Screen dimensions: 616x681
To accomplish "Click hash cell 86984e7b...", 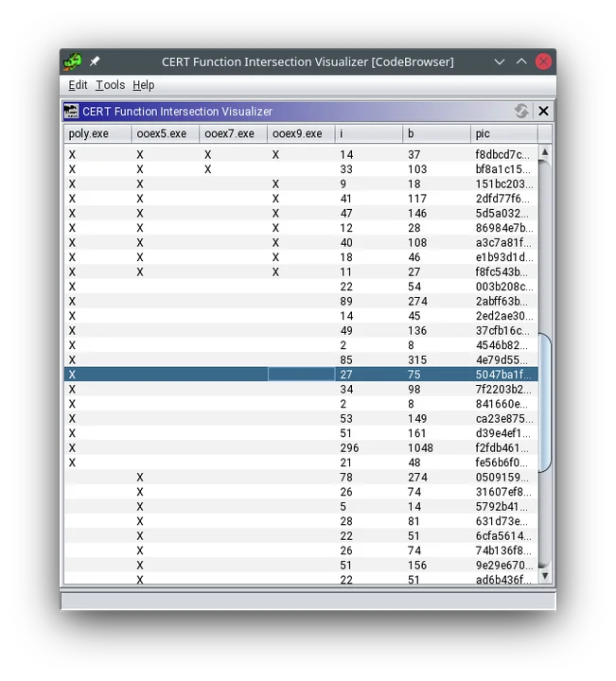I will click(504, 228).
